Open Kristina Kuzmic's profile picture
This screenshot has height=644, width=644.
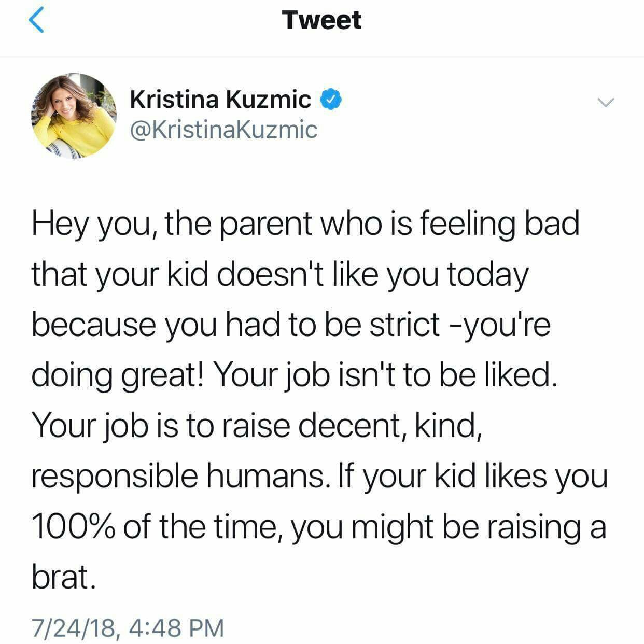tap(74, 115)
